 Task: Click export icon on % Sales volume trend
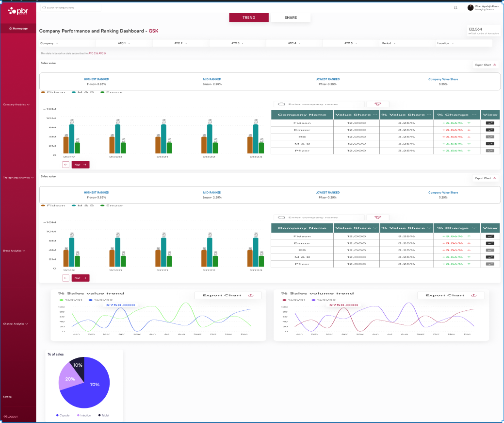pyautogui.click(x=473, y=295)
